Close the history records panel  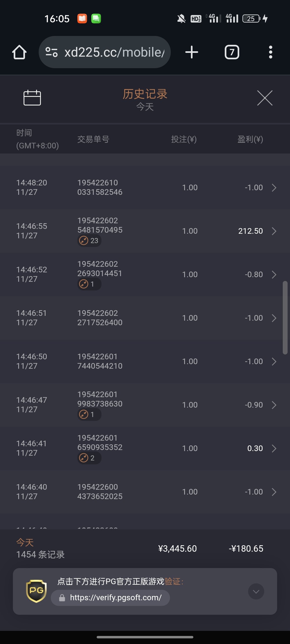click(x=265, y=98)
